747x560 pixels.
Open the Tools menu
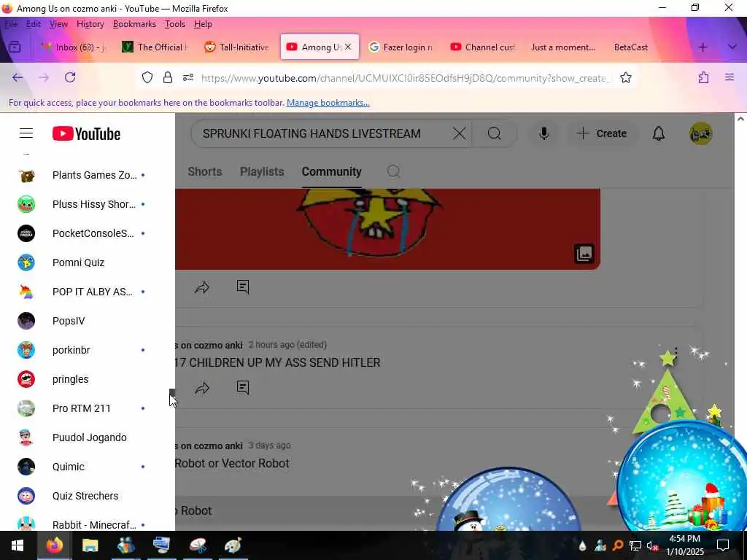(175, 24)
